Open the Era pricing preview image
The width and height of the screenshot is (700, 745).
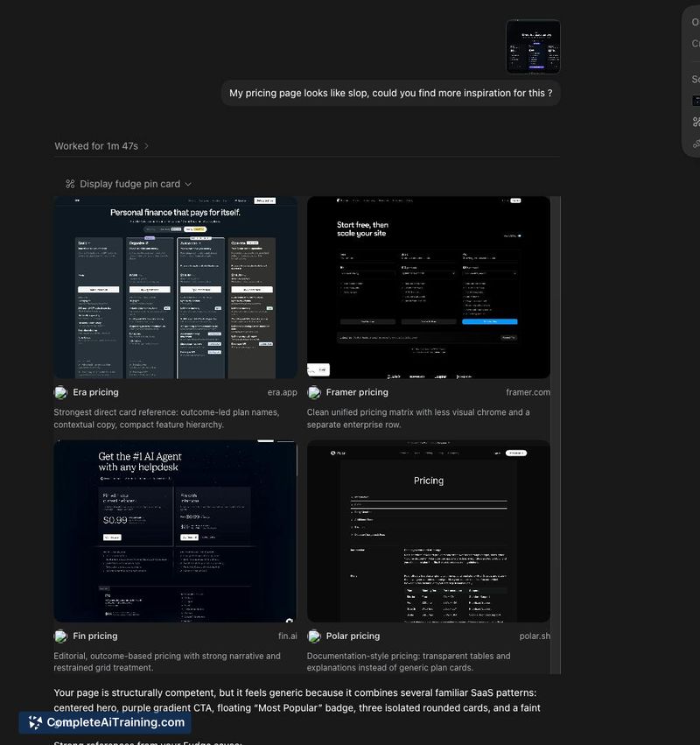(175, 287)
